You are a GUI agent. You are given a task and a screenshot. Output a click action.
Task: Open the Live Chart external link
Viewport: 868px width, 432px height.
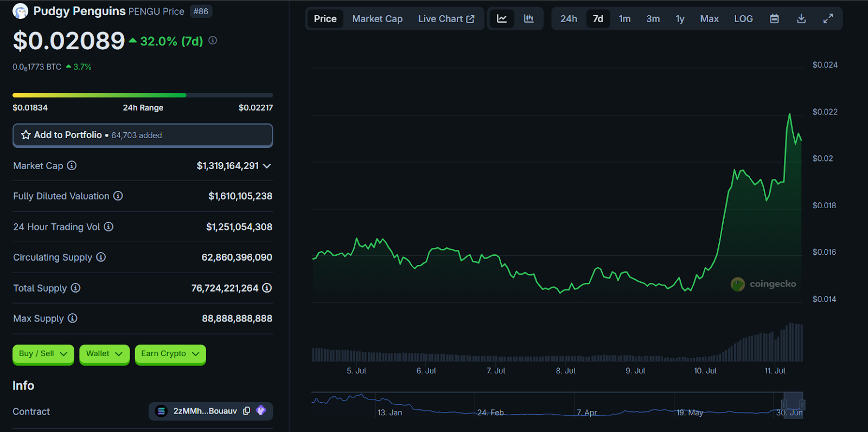click(446, 18)
